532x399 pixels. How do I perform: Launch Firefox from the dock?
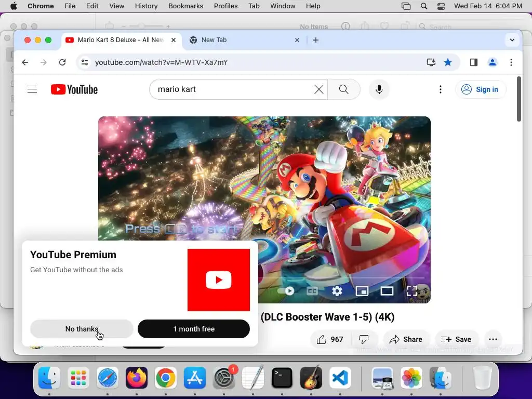click(137, 378)
